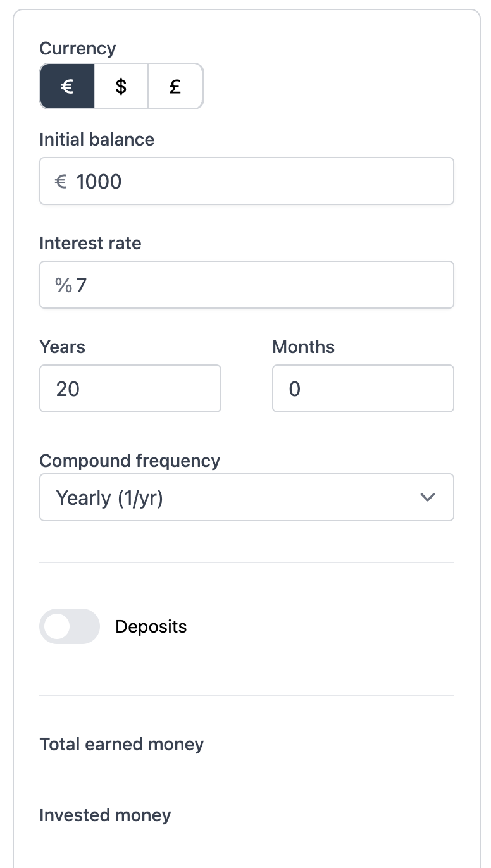Click the Total earned money text
The image size is (491, 868).
pos(121,744)
